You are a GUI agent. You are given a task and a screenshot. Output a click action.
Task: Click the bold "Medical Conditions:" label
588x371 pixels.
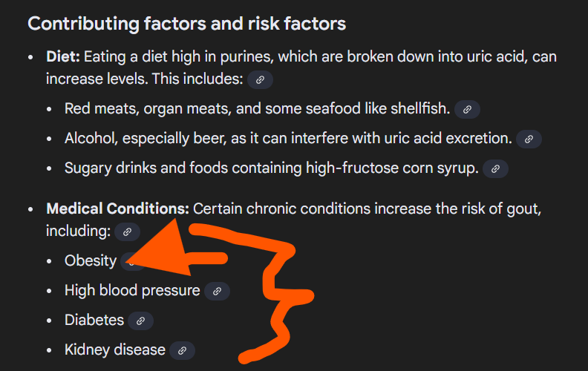(117, 209)
